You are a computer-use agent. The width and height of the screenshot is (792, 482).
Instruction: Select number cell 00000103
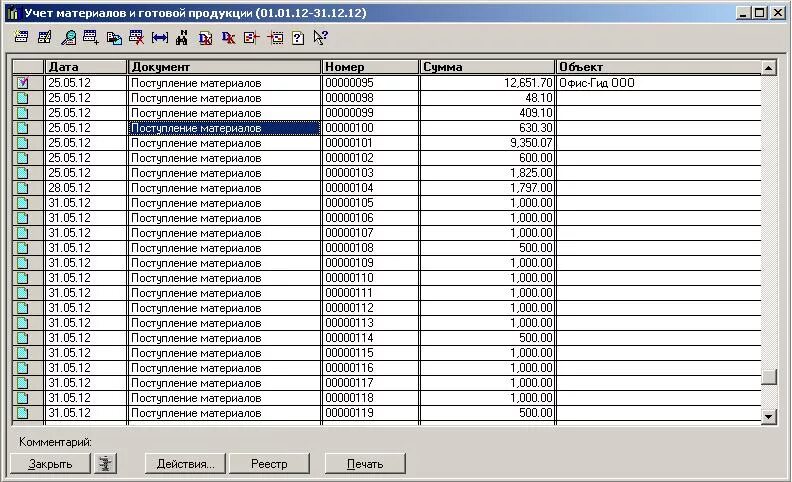pyautogui.click(x=371, y=173)
